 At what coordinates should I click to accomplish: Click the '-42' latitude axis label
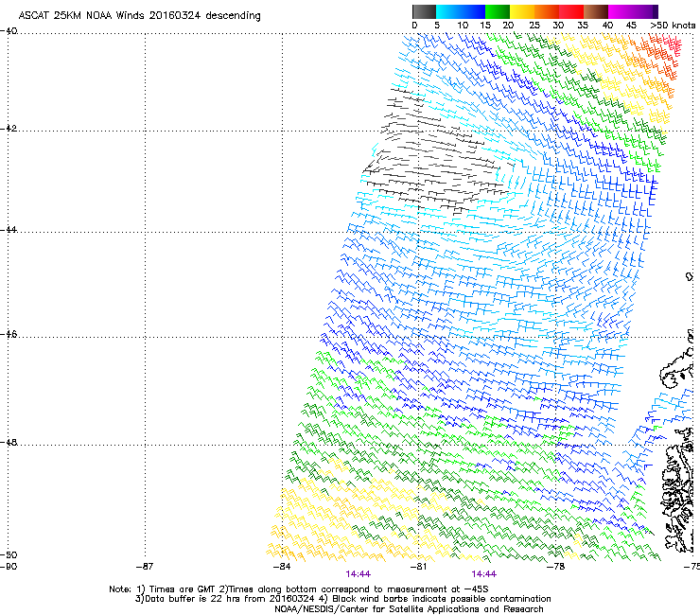pos(9,128)
